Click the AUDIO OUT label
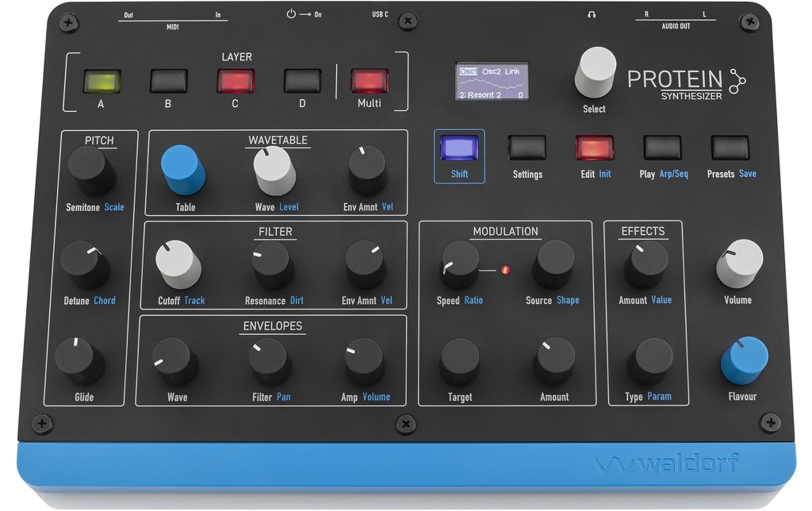Screen dimensions: 812x511 pyautogui.click(x=676, y=26)
